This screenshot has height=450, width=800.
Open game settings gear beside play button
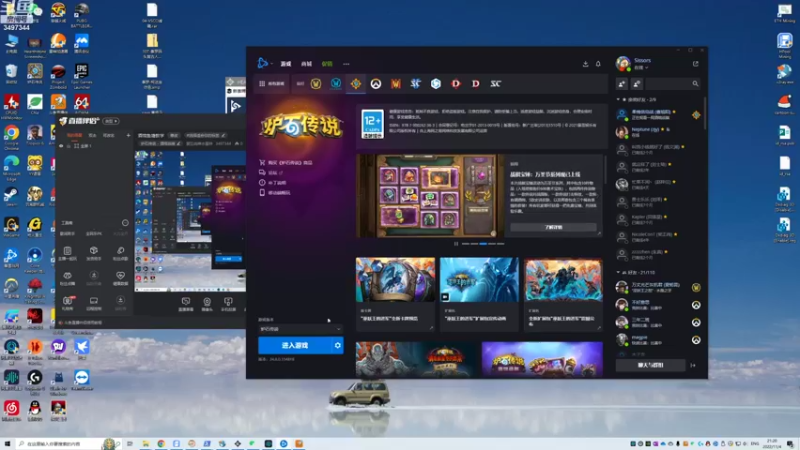(x=337, y=345)
